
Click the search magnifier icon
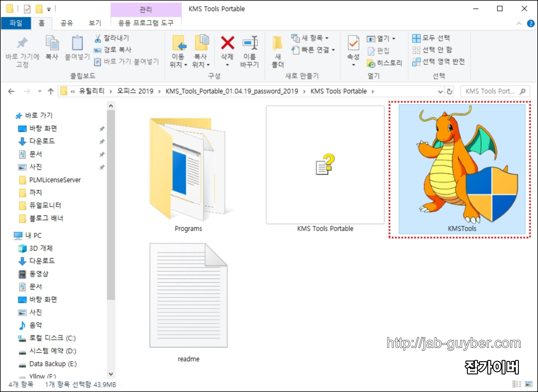click(x=522, y=91)
